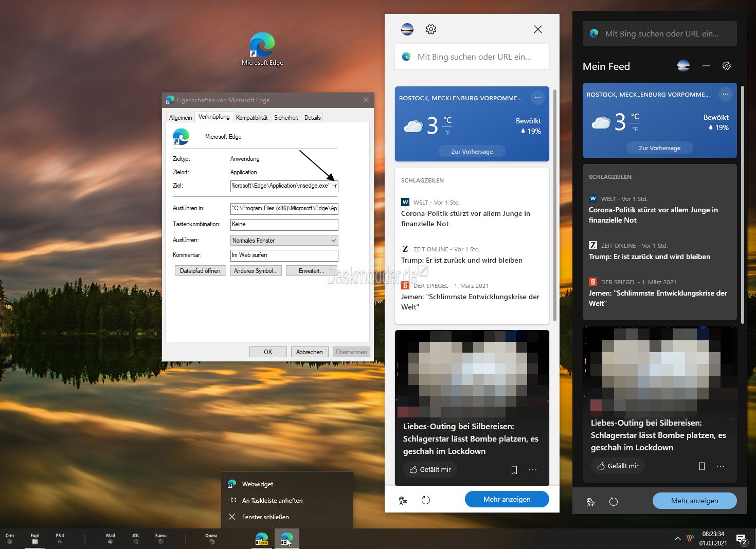Focus Bing search field in light widget
756x549 pixels.
click(x=472, y=57)
